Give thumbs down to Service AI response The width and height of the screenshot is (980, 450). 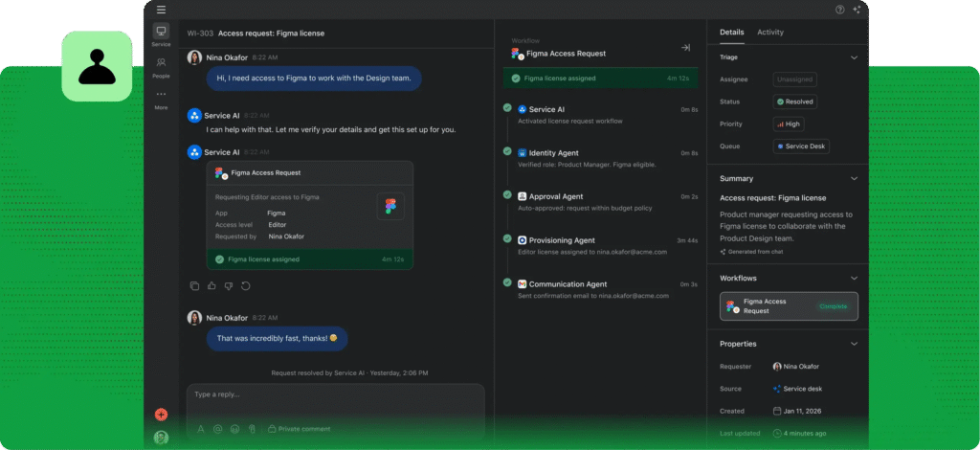pos(228,285)
